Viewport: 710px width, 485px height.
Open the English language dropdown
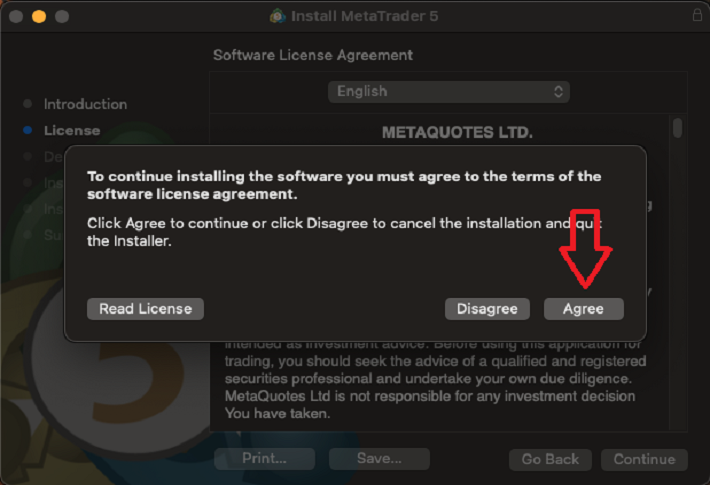click(449, 91)
